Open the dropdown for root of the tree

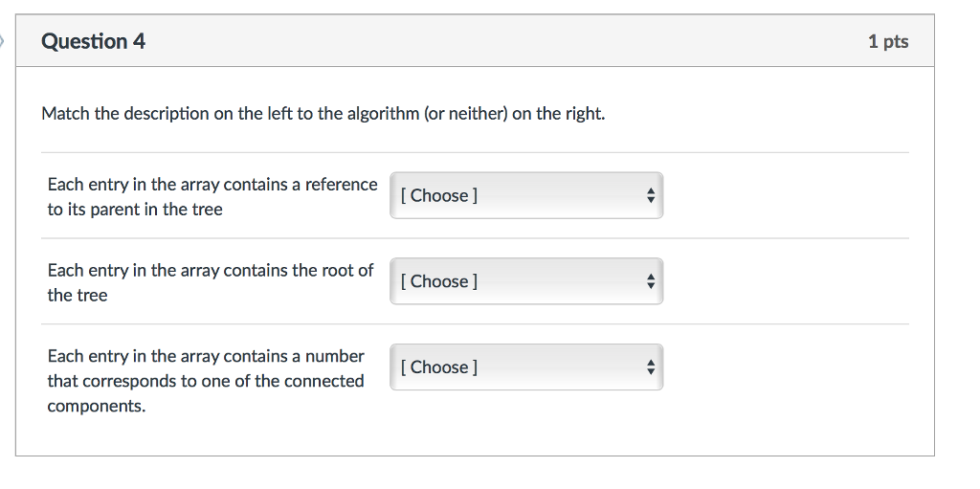(x=525, y=281)
